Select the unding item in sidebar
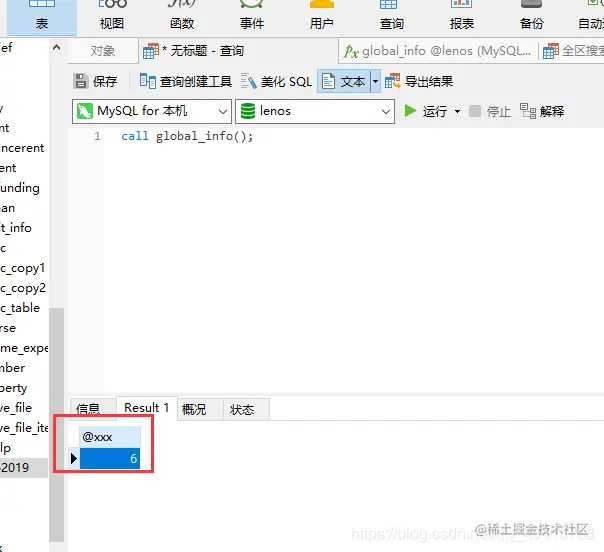Screen dimensions: 604x552 pyautogui.click(x=20, y=188)
